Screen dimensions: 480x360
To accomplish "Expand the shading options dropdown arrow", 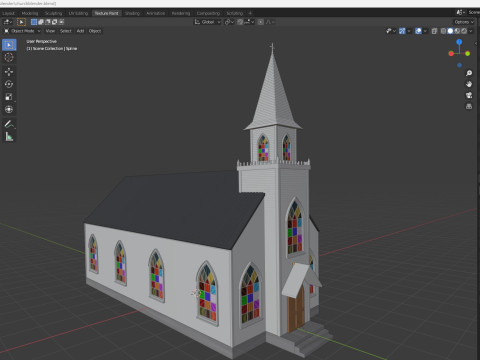I will tap(471, 31).
